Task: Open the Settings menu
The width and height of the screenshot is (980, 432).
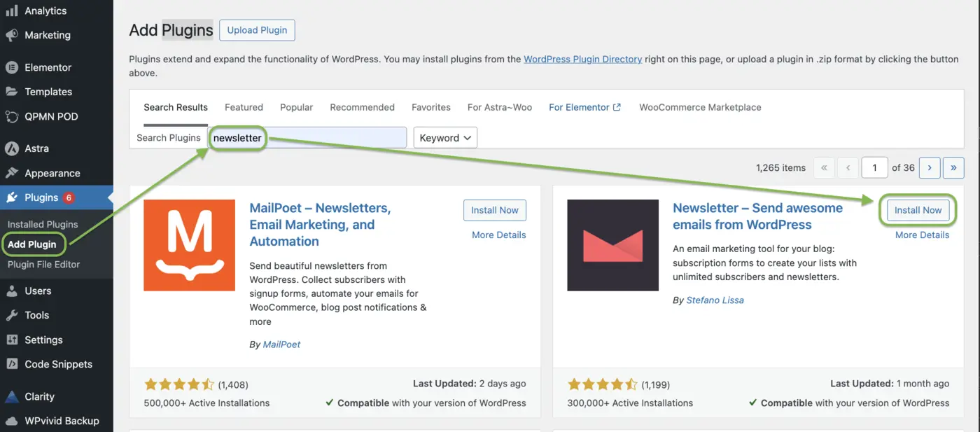Action: point(44,340)
